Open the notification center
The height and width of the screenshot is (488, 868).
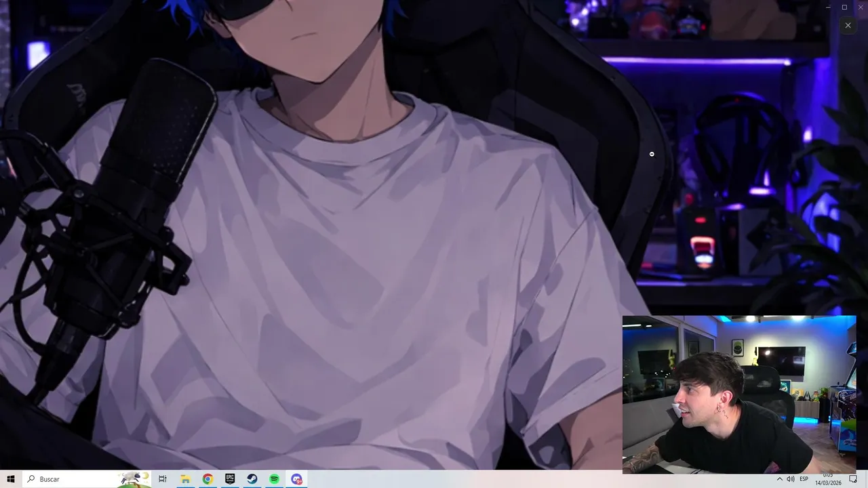coord(853,479)
